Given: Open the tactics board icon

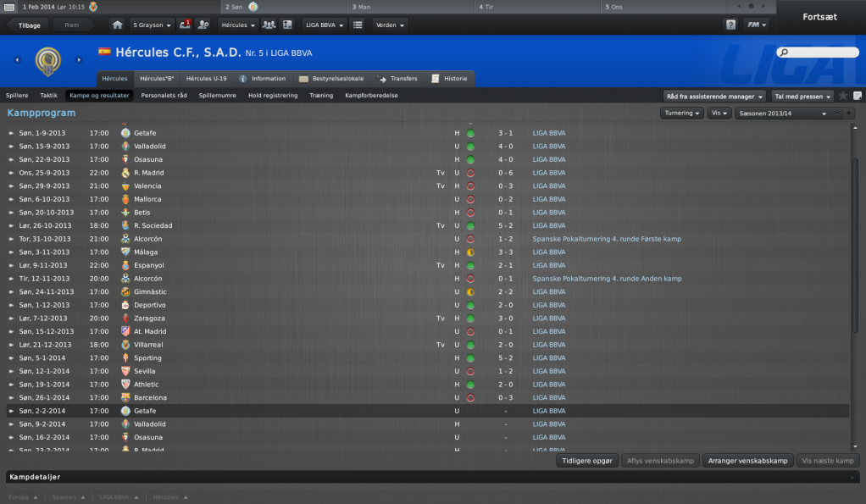Looking at the screenshot, I should point(288,25).
